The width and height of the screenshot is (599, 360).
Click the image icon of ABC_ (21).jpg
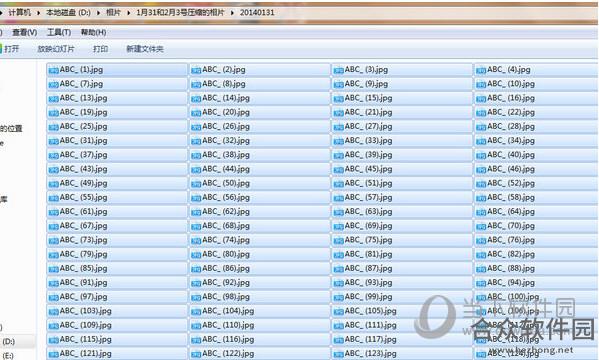(x=338, y=113)
